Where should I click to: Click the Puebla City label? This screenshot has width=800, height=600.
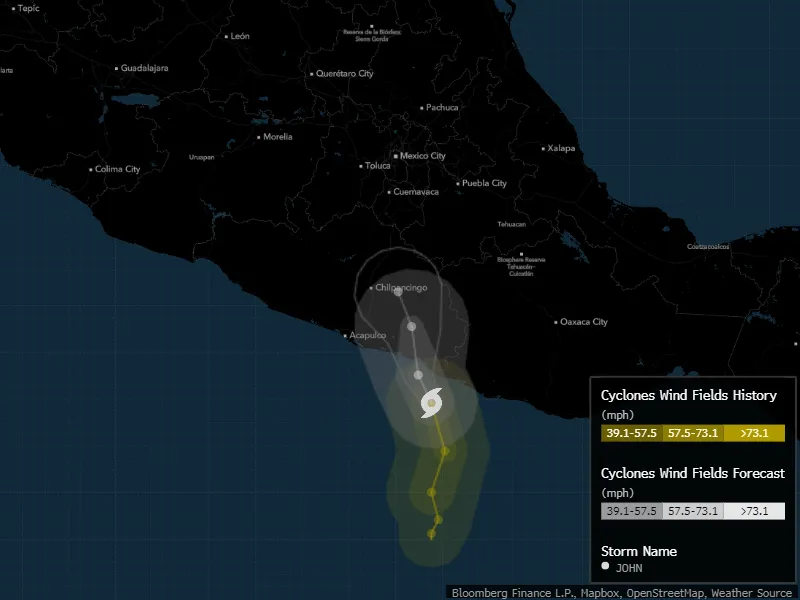(x=484, y=183)
